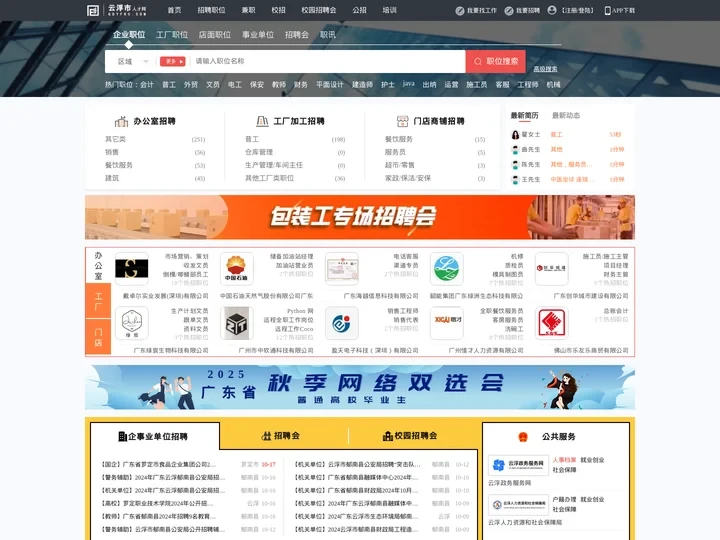Click the 云浮市人才网 site logo
This screenshot has width=720, height=540.
tap(117, 10)
